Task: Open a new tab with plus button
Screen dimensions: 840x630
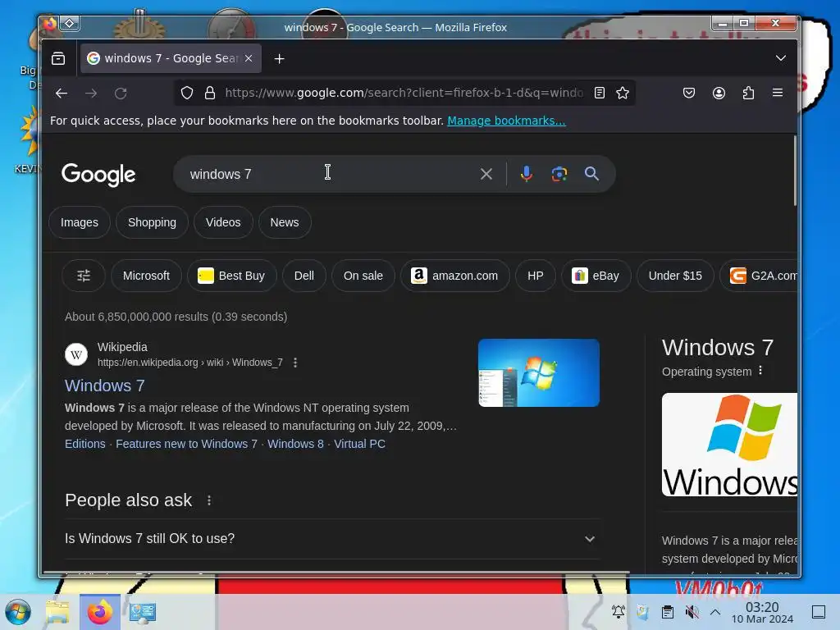Action: click(x=279, y=58)
